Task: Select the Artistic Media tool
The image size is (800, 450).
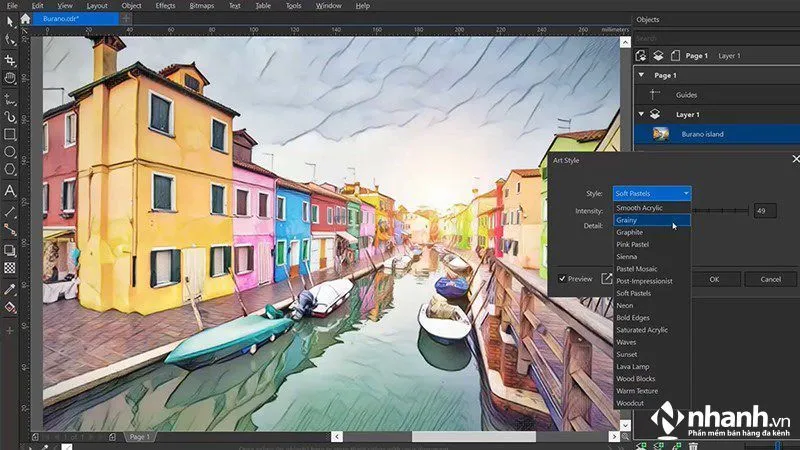Action: click(10, 117)
